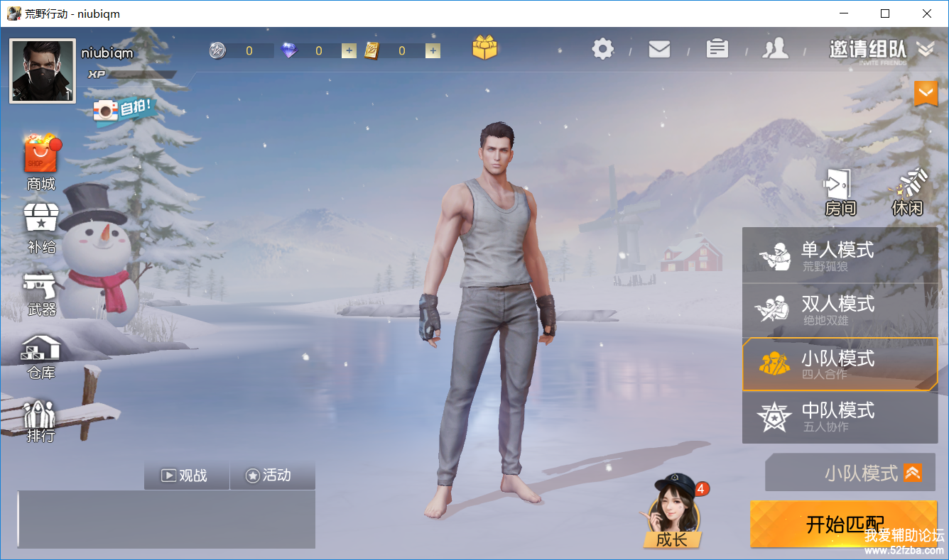Open the Weapons (武器) menu
This screenshot has width=949, height=560.
pyautogui.click(x=41, y=295)
